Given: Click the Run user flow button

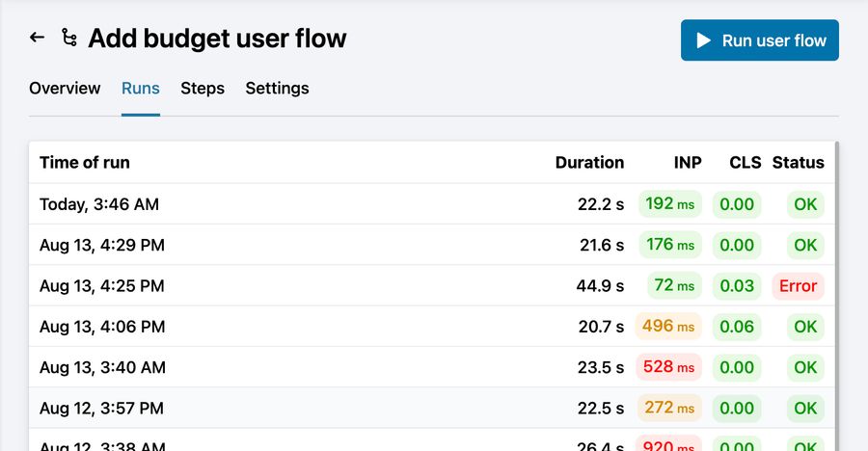Looking at the screenshot, I should click(x=759, y=40).
